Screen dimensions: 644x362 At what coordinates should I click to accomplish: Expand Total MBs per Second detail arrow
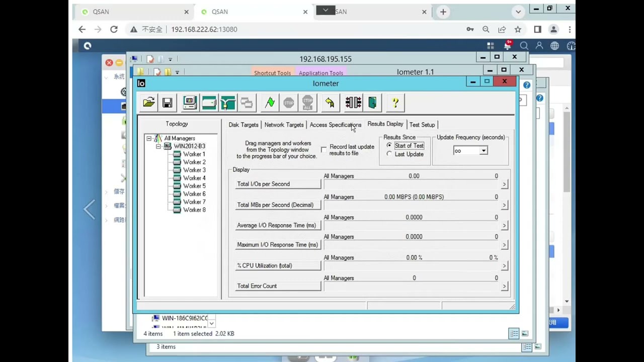504,205
